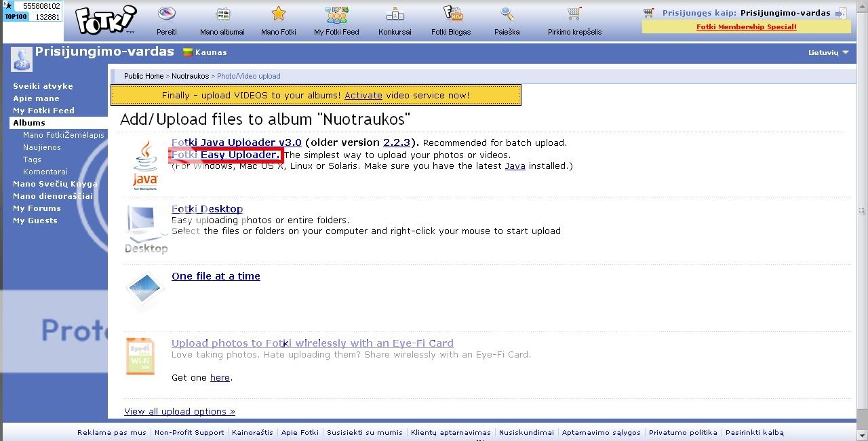Screen dimensions: 868x441
Task: Click Aptarnavimo sąlygos footer link
Action: coord(601,432)
